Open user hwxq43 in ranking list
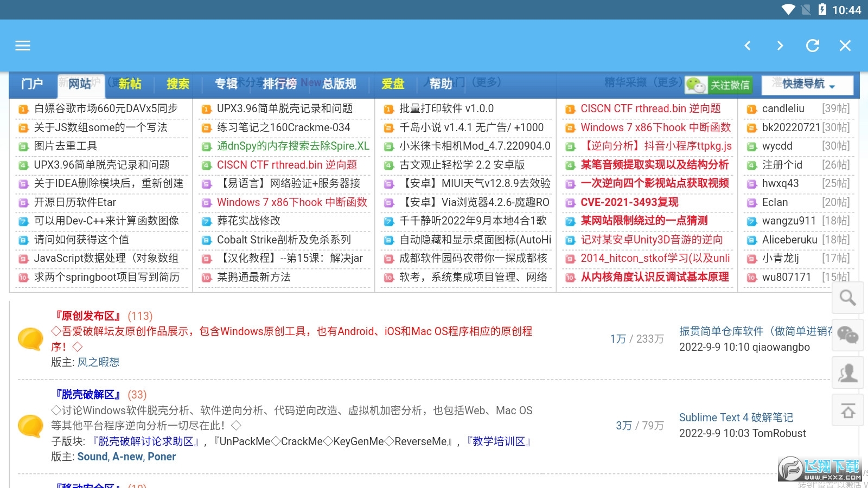Viewport: 868px width, 488px height. (x=780, y=183)
